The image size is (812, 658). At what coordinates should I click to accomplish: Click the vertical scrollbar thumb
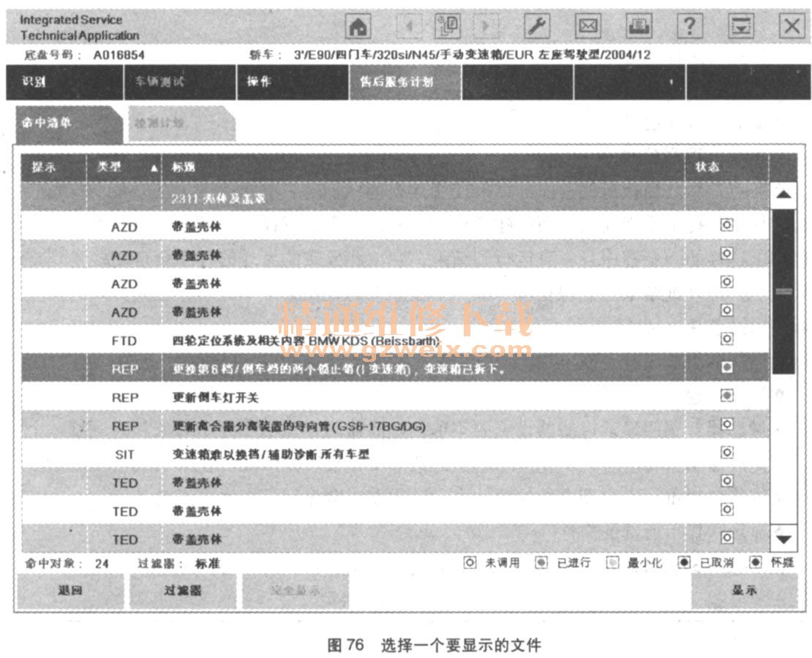tap(783, 292)
